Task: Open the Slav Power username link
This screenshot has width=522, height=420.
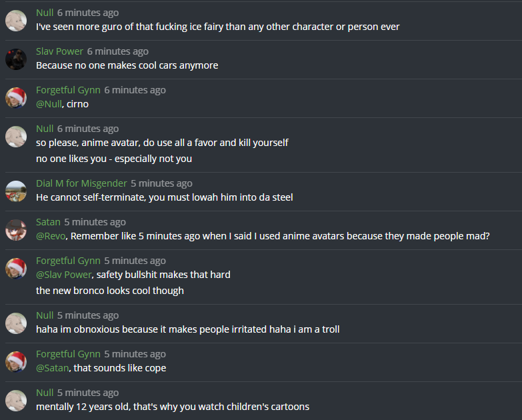Action: coord(59,51)
